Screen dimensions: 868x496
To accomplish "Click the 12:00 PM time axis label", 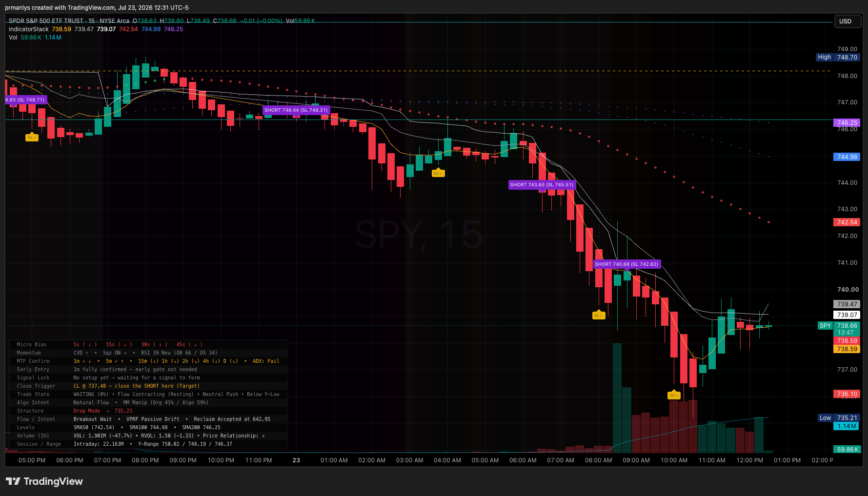I will [x=749, y=460].
